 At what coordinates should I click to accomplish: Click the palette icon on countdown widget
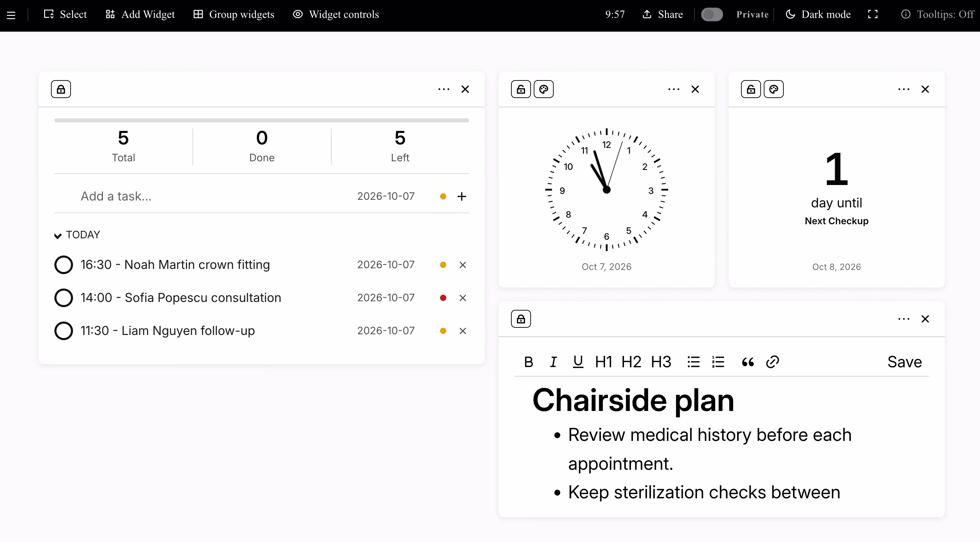[x=774, y=89]
